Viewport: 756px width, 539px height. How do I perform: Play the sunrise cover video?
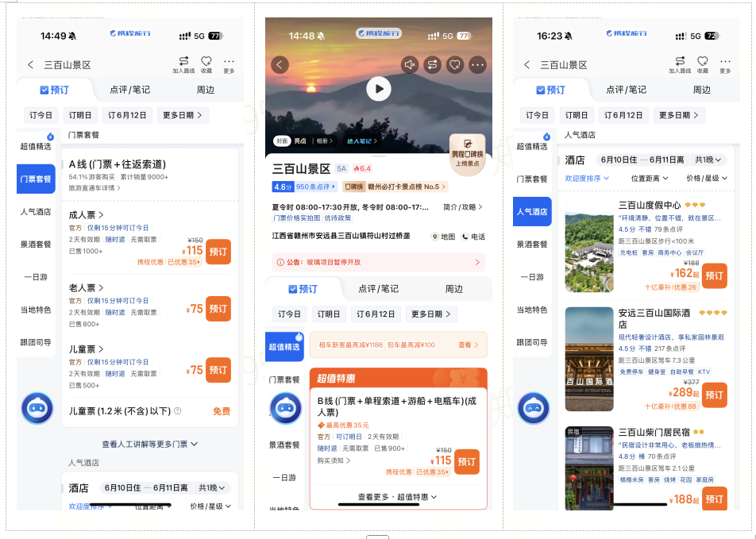click(379, 89)
